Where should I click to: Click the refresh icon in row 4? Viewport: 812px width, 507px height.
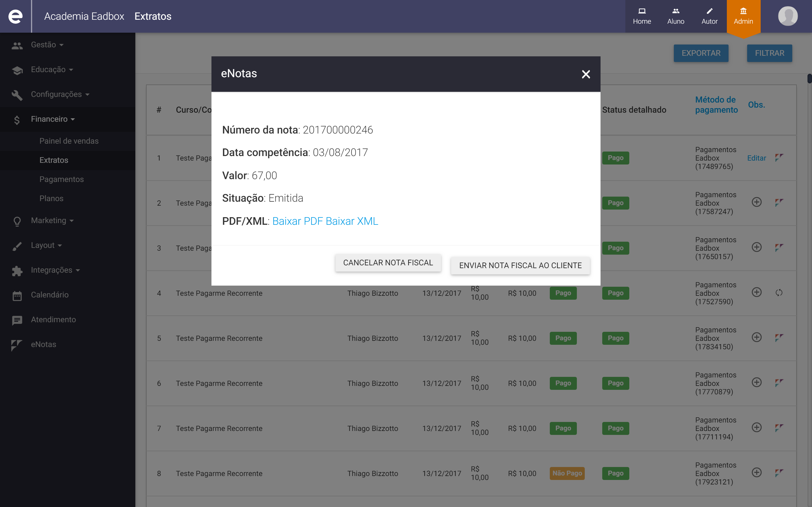[x=779, y=293]
